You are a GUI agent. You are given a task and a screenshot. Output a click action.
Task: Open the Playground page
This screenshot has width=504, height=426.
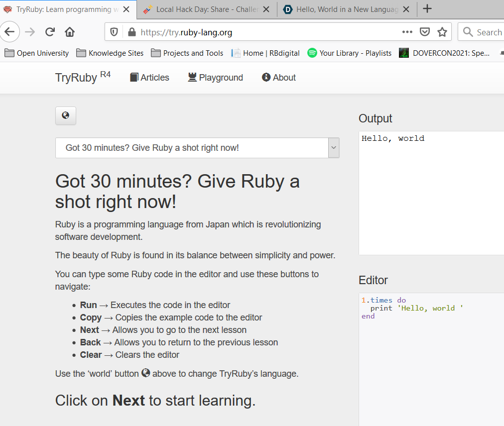[215, 78]
